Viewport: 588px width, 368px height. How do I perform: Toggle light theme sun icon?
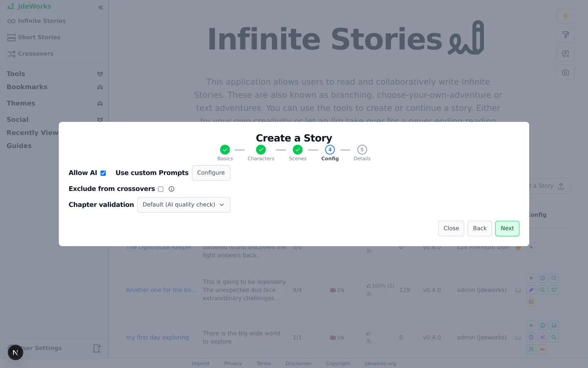[565, 16]
